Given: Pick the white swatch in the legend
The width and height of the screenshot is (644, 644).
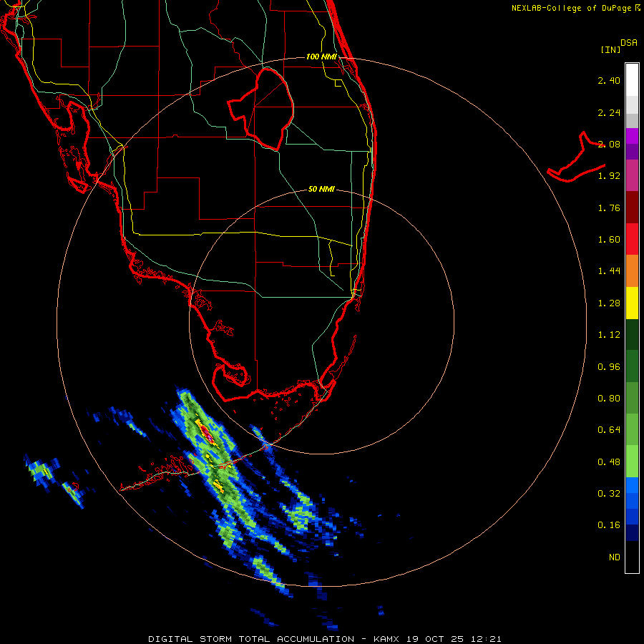Looking at the screenshot, I should [x=632, y=80].
